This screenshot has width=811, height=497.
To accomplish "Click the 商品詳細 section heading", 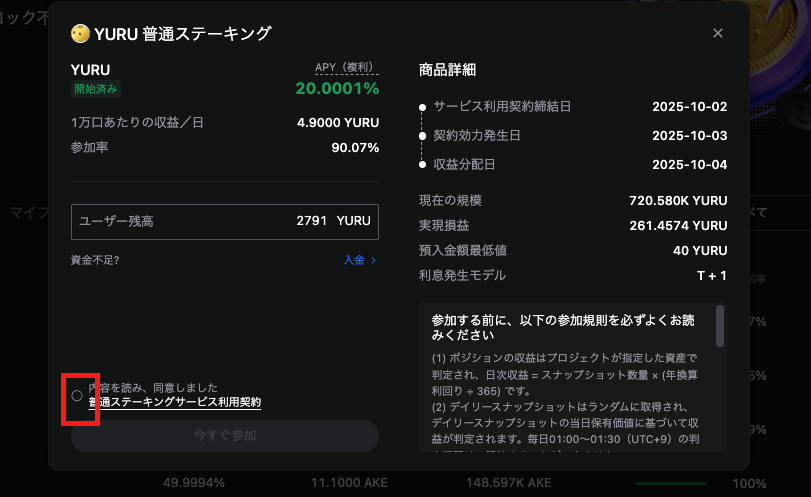I will pyautogui.click(x=447, y=69).
